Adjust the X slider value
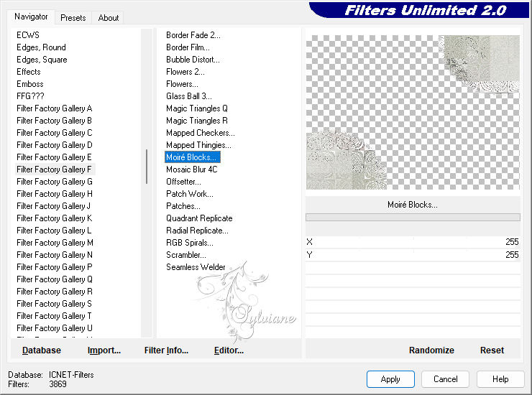 pos(413,242)
